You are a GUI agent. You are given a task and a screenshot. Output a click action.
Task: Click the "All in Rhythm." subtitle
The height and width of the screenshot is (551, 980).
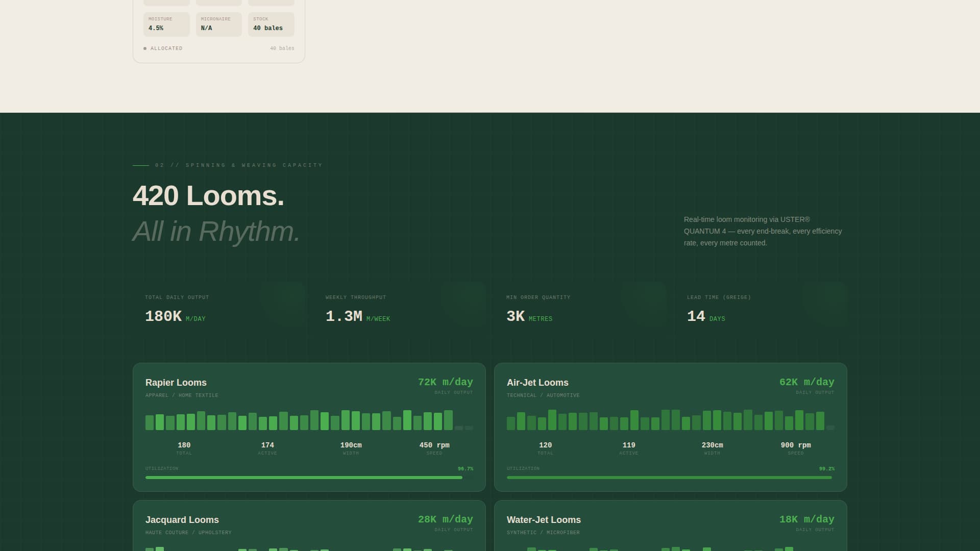pyautogui.click(x=215, y=232)
